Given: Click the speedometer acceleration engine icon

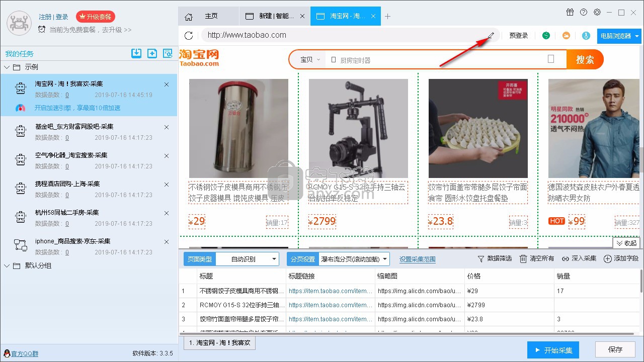Looking at the screenshot, I should tap(21, 108).
